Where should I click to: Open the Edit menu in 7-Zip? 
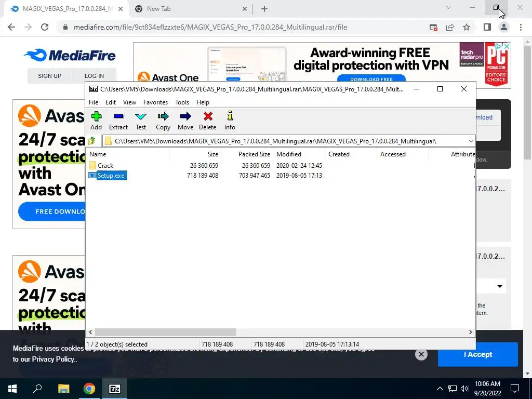[x=111, y=102]
